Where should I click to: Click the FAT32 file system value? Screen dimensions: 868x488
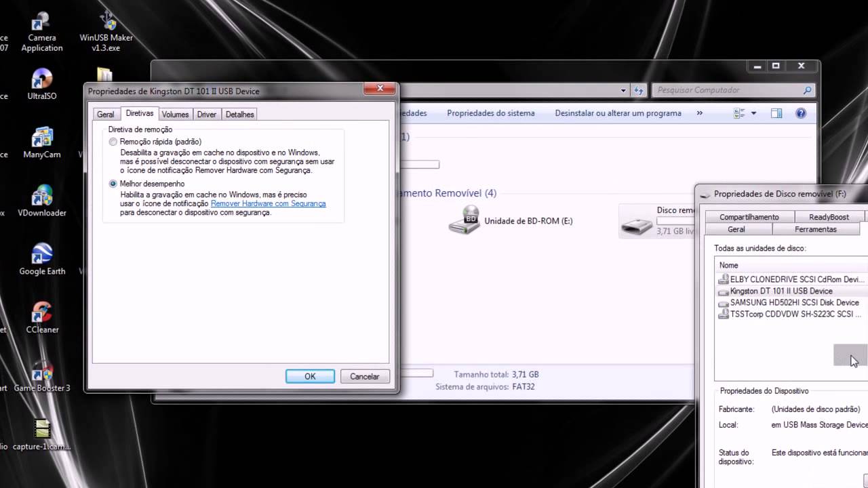524,387
